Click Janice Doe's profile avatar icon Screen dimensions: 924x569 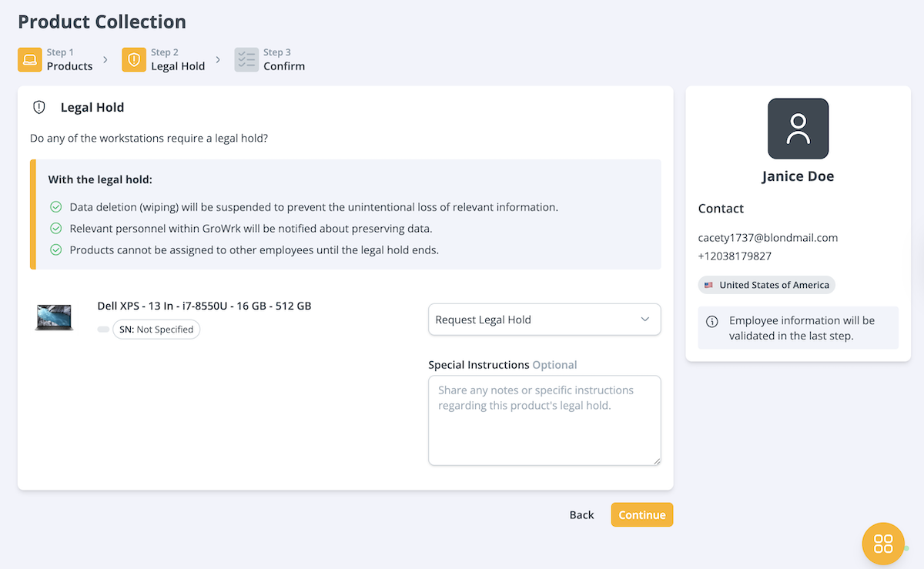(798, 129)
